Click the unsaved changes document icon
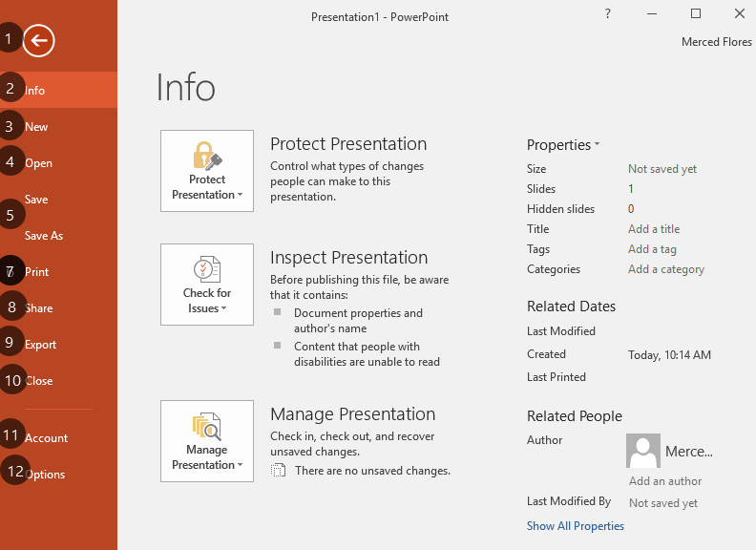 278,471
